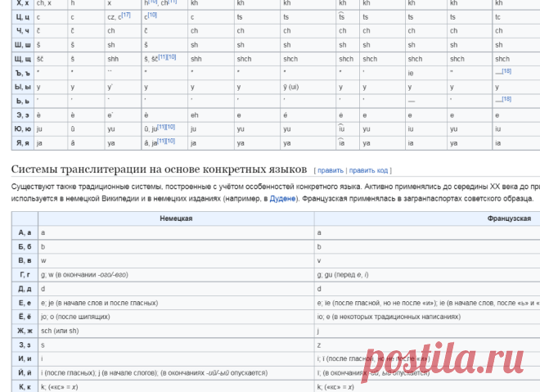Screen dimensions: 540x392
Task: Follow the 'Дудене' hyperlink in the paragraph
Action: 282,199
